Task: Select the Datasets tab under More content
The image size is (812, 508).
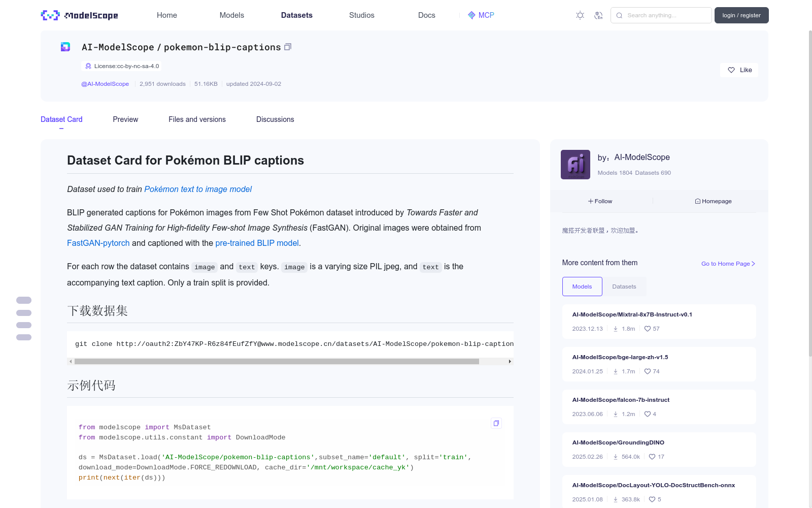Action: [624, 287]
